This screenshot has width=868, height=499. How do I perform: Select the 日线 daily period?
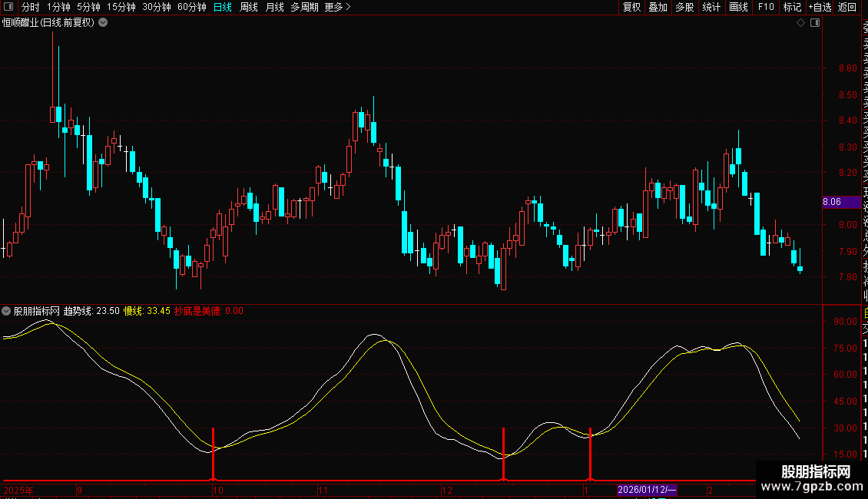[x=223, y=7]
